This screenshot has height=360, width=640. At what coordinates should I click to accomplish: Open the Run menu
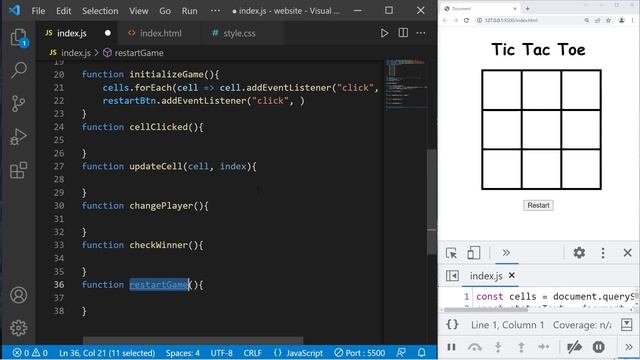189,11
